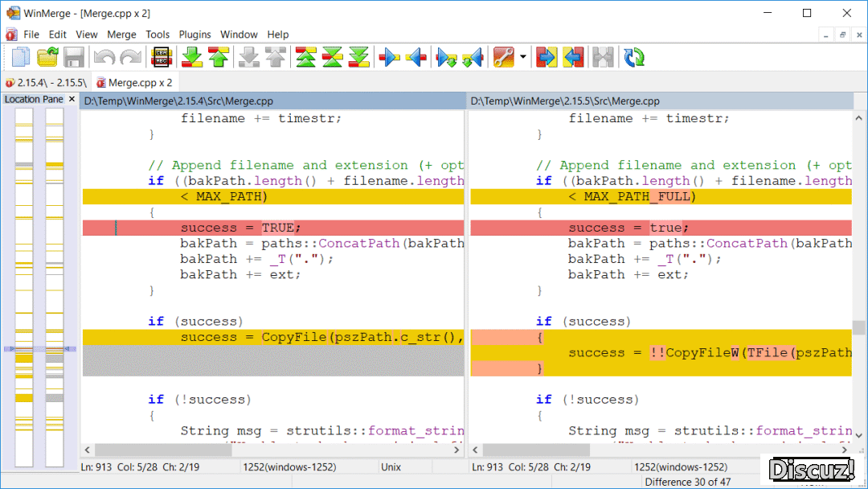Click the '< MAX_PATH_FULL)' line in right pane

pos(661,196)
